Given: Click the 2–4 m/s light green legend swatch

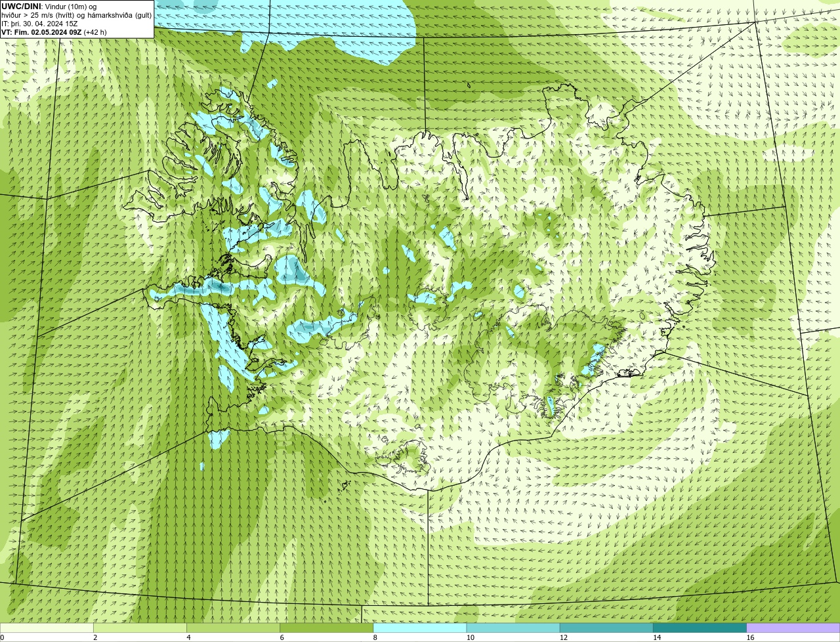Looking at the screenshot, I should pyautogui.click(x=140, y=628).
